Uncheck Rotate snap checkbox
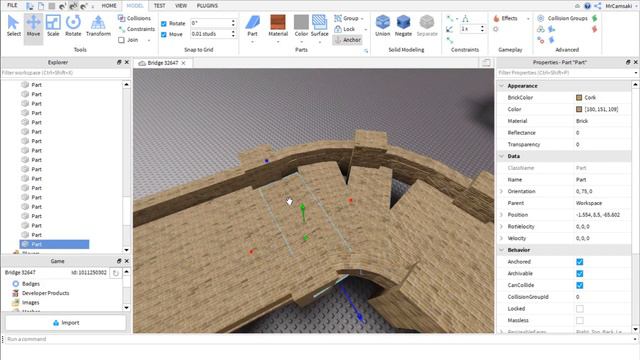 click(x=164, y=24)
